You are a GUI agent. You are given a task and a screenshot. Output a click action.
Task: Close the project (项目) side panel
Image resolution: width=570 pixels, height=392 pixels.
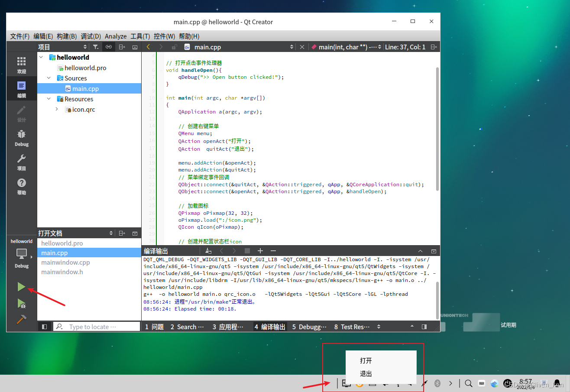(135, 47)
